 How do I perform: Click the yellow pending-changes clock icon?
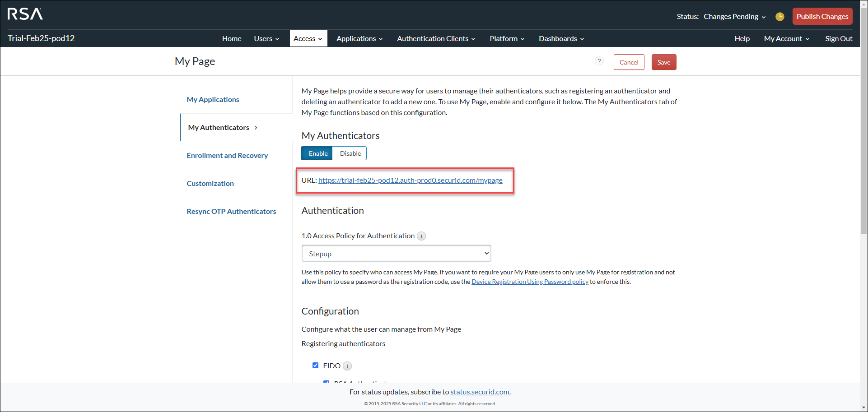779,17
